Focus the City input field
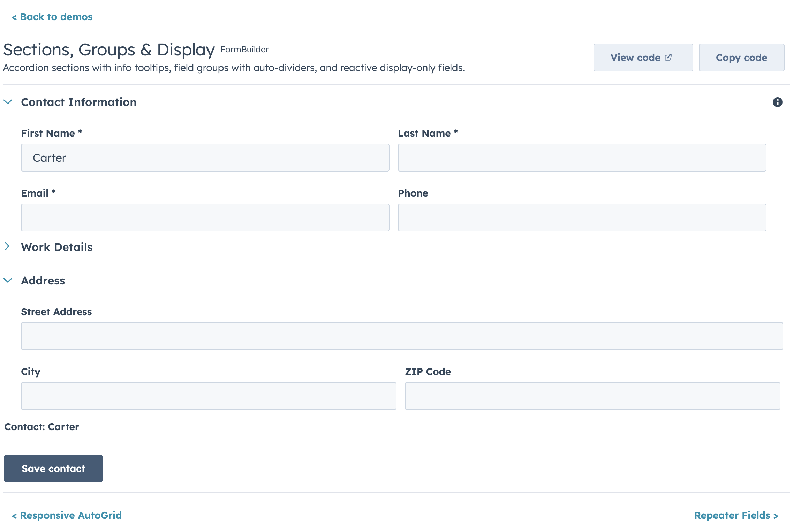 209,396
